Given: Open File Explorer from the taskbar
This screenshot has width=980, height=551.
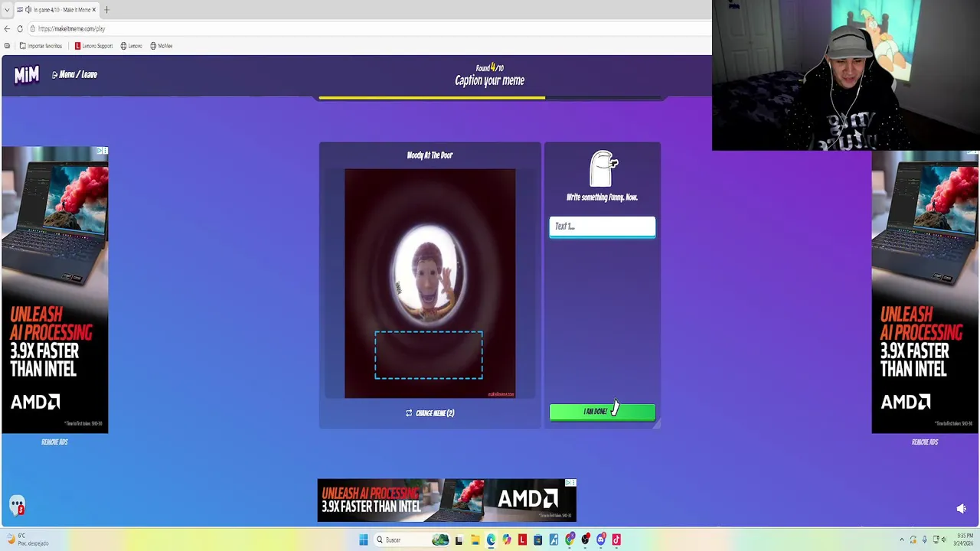Looking at the screenshot, I should [475, 540].
